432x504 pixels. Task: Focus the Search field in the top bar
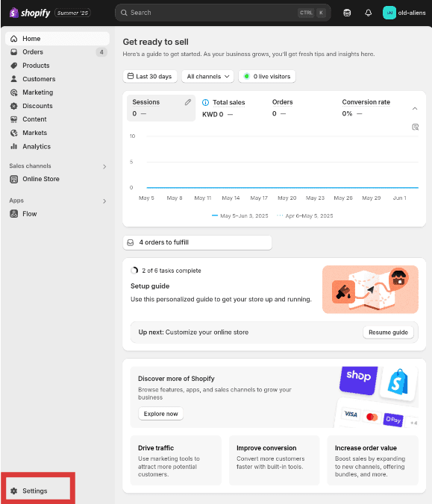(222, 13)
